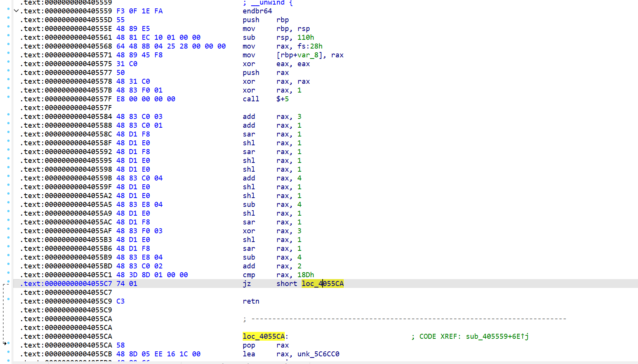Click the rbp, rsp operands
The image size is (638, 364).
pos(293,28)
